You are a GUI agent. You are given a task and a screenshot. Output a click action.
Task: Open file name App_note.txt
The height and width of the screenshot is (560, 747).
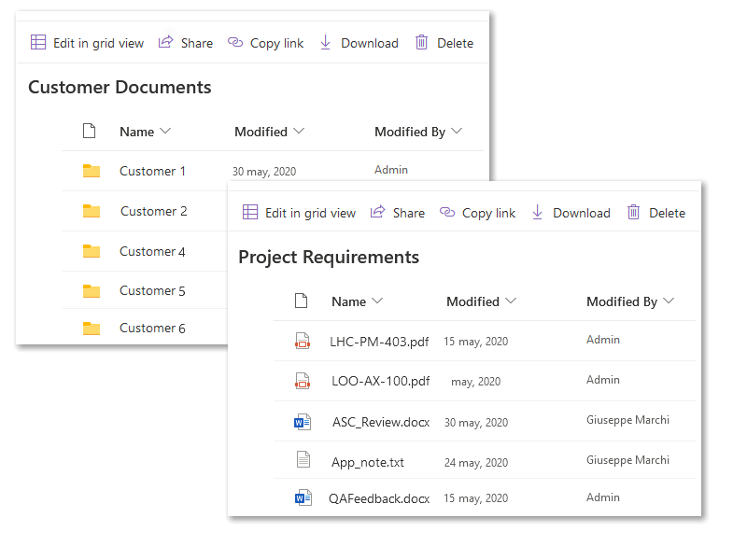click(x=368, y=462)
